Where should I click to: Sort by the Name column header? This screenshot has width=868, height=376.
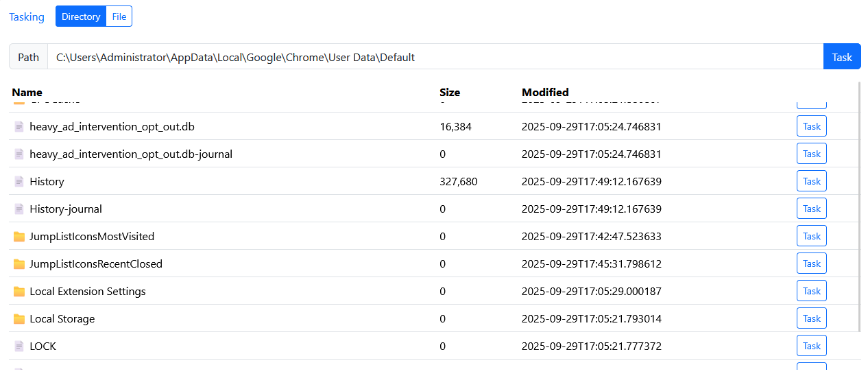(x=27, y=92)
